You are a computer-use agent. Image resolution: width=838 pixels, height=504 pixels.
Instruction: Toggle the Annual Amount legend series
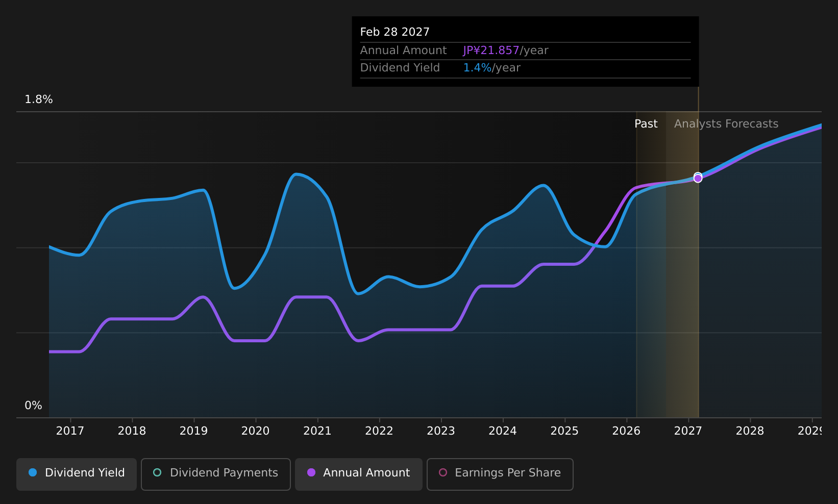pos(359,474)
